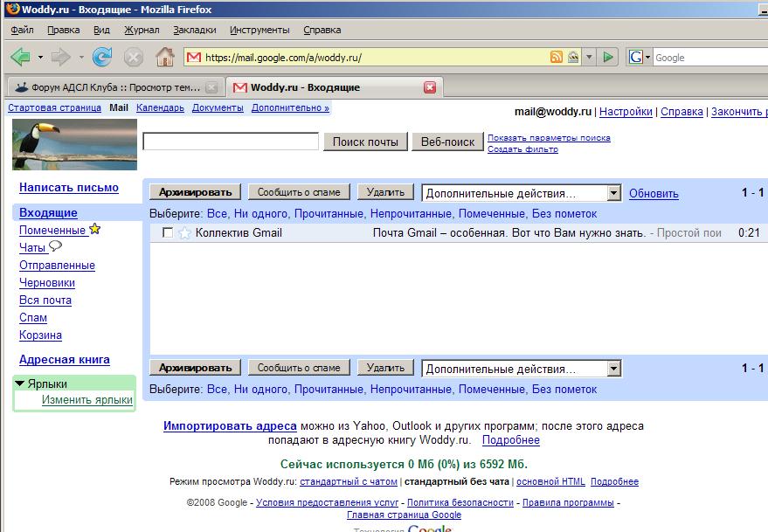
Task: Click the Firefox Back arrow button
Action: click(20, 58)
